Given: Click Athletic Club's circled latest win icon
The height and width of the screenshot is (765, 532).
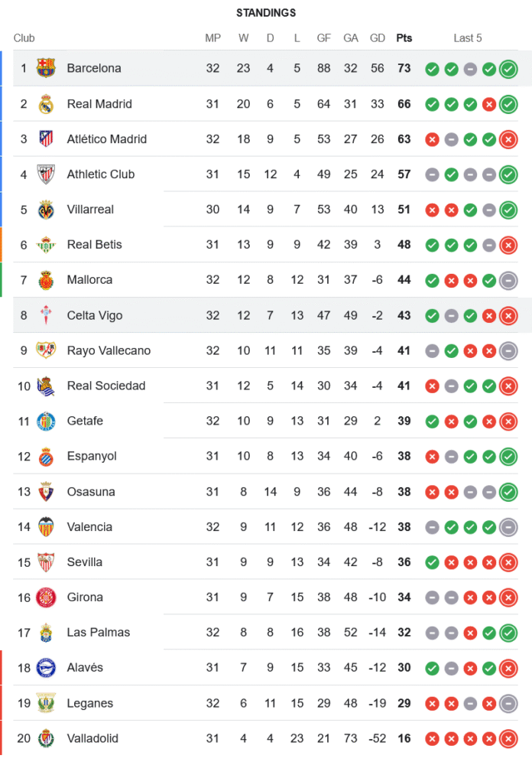Looking at the screenshot, I should [x=508, y=174].
